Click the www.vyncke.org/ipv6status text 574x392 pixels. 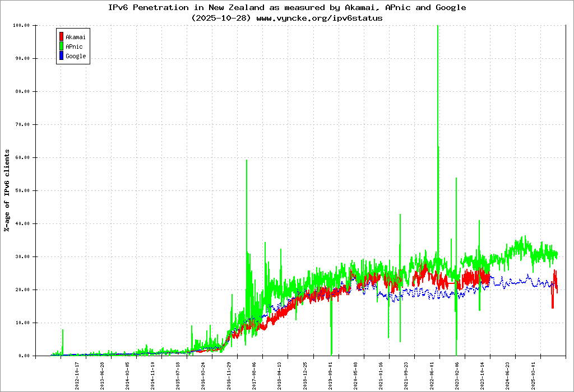click(x=319, y=18)
